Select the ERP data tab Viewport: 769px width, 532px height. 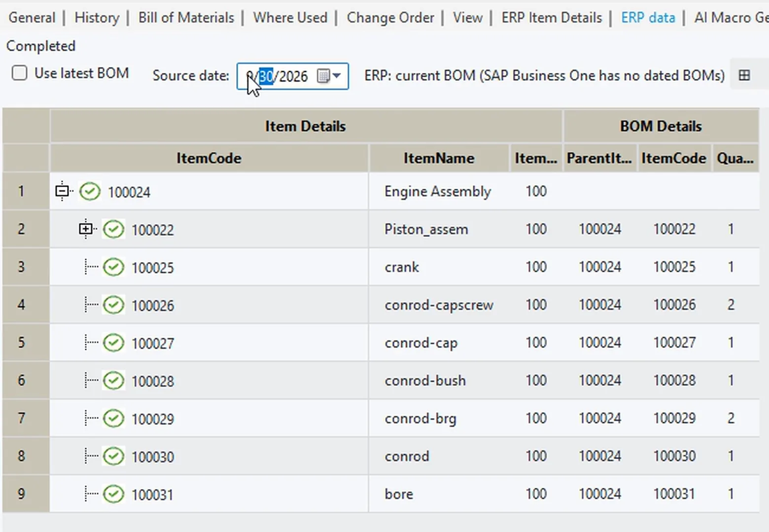(x=648, y=18)
